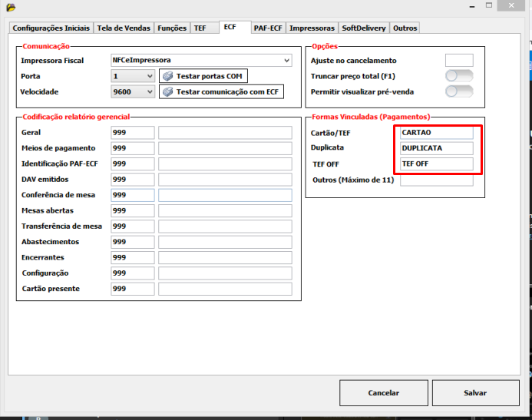
Task: Click printer icon on Testar comunicação com ECF
Action: click(x=168, y=92)
